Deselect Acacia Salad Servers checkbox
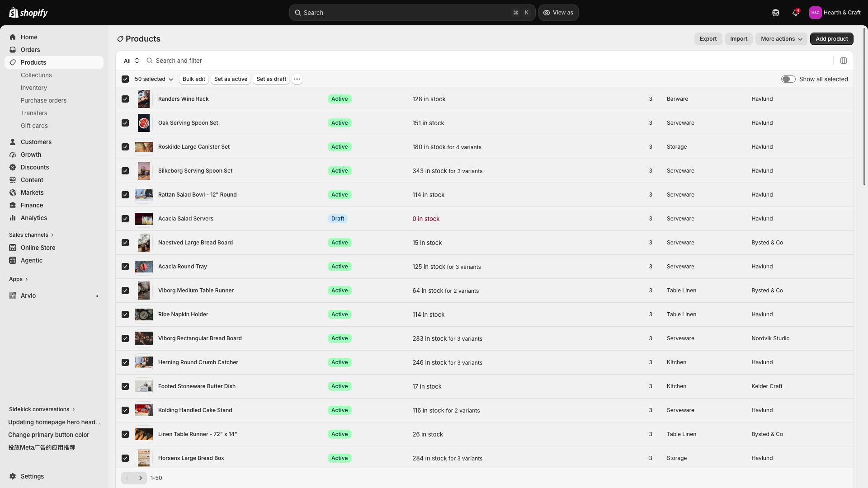Viewport: 868px width, 488px height. (x=125, y=219)
